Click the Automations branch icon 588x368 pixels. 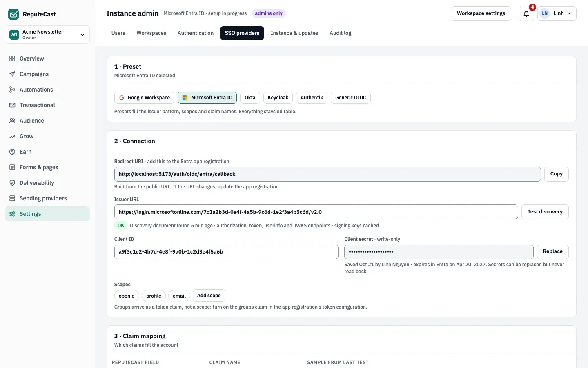coord(12,90)
